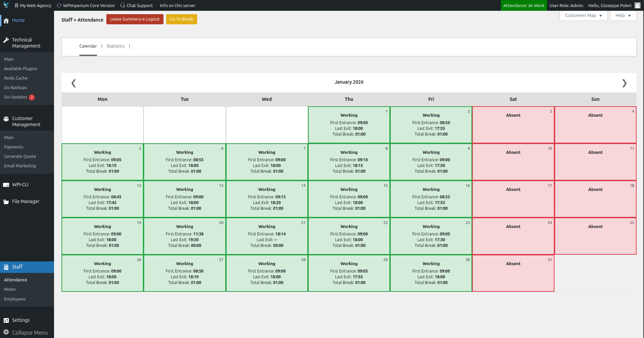This screenshot has width=644, height=338.
Task: Click the Attendance: At Work status indicator
Action: [x=523, y=5]
